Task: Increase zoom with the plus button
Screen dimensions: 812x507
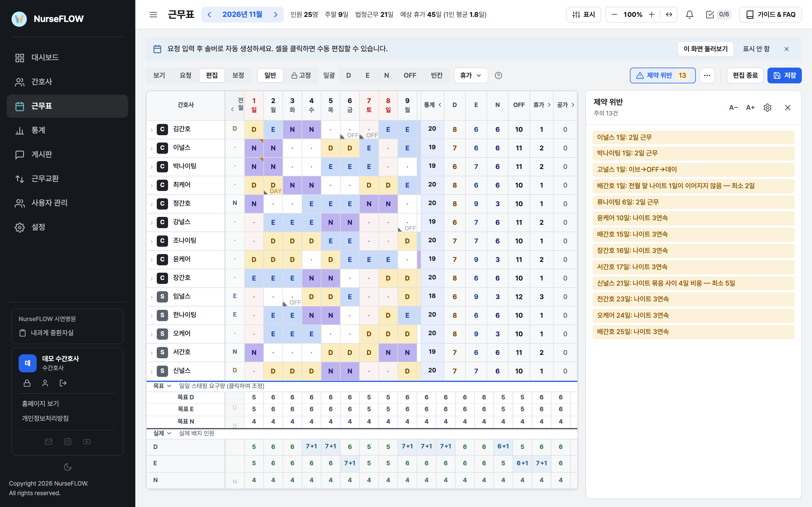Action: coord(651,14)
